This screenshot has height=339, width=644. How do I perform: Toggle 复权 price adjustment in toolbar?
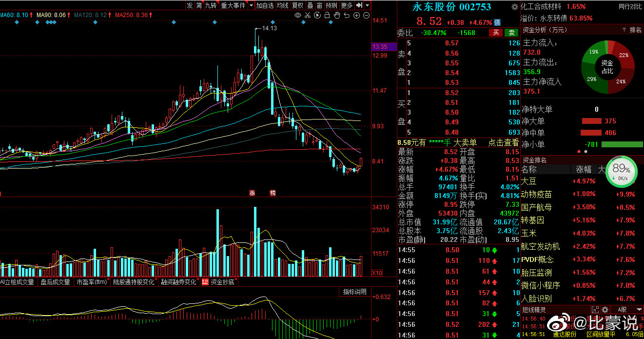[x=297, y=5]
